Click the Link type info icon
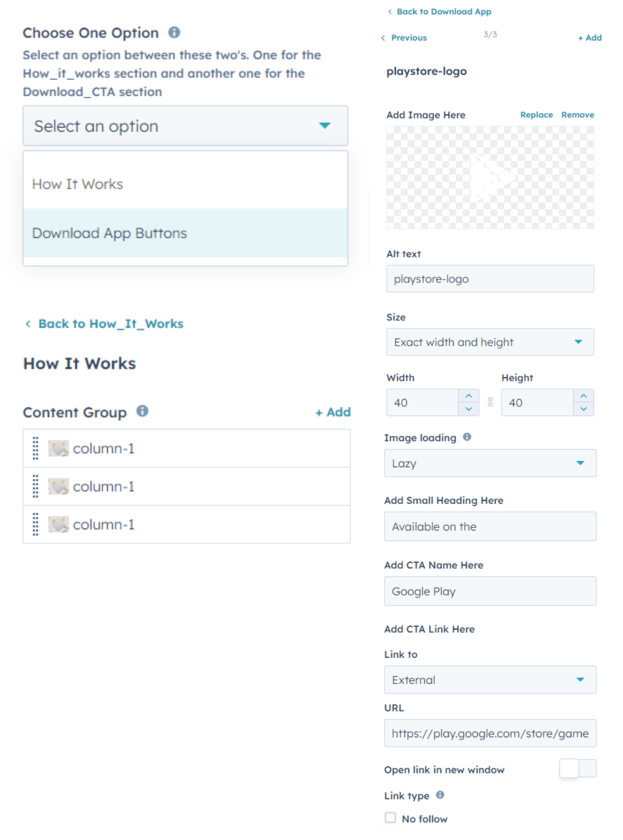 [440, 795]
